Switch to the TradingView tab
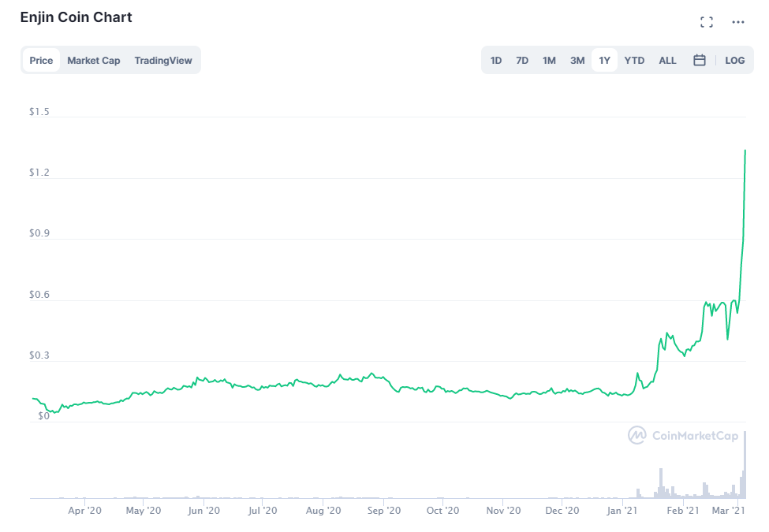The height and width of the screenshot is (532, 769). point(163,60)
